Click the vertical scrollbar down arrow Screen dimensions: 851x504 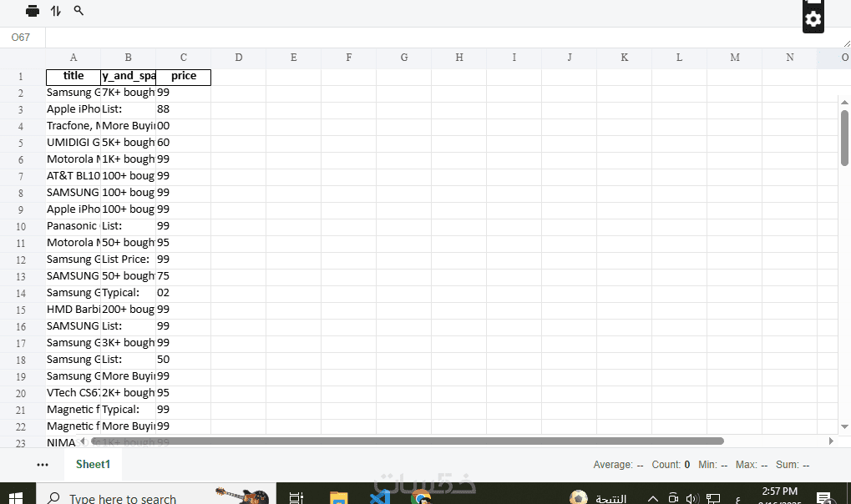[844, 427]
